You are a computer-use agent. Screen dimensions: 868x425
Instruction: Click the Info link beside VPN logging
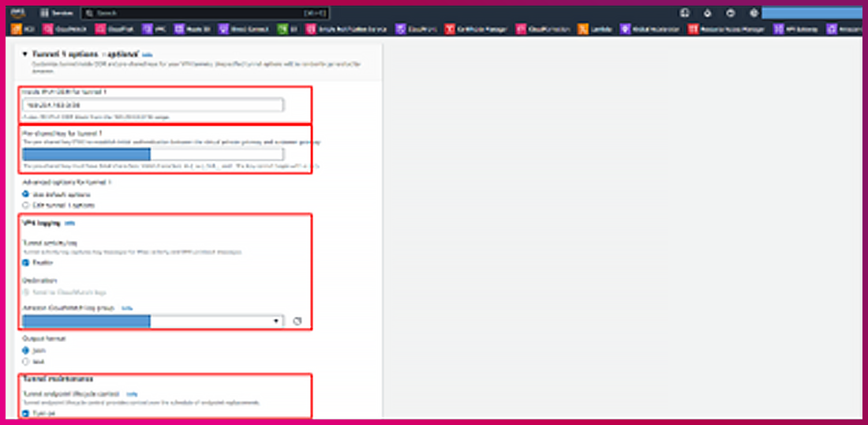pos(69,224)
